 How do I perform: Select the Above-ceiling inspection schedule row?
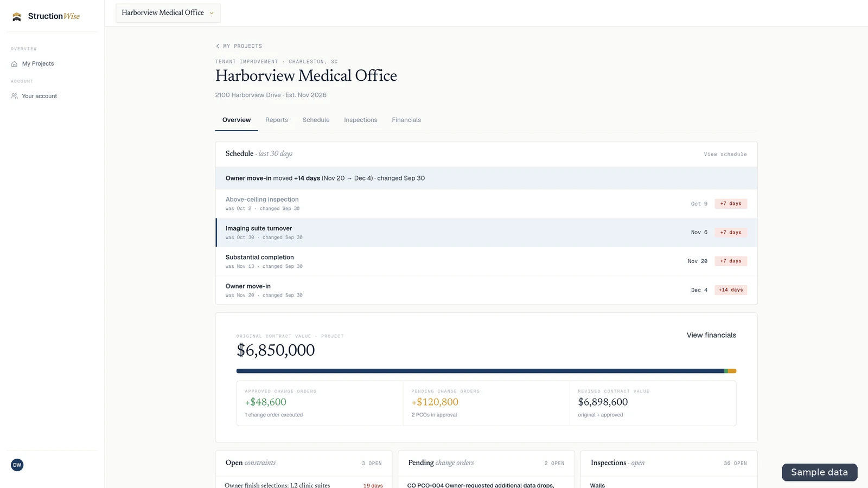pyautogui.click(x=486, y=204)
